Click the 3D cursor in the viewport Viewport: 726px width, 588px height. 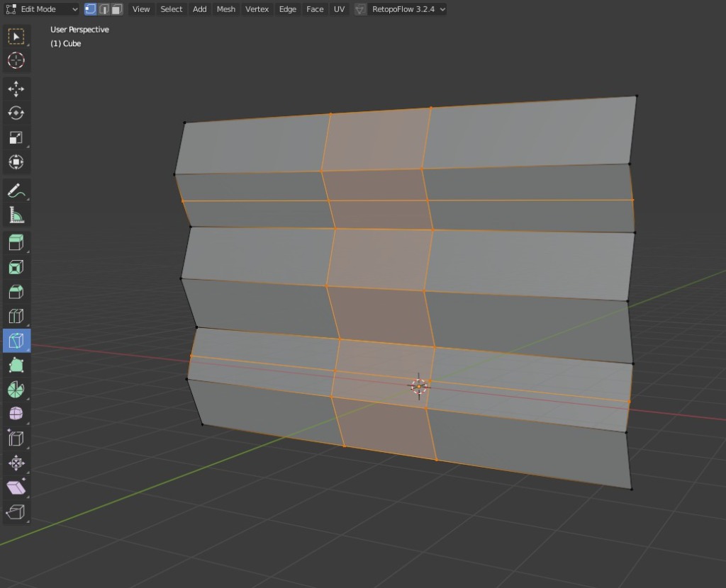coord(418,386)
